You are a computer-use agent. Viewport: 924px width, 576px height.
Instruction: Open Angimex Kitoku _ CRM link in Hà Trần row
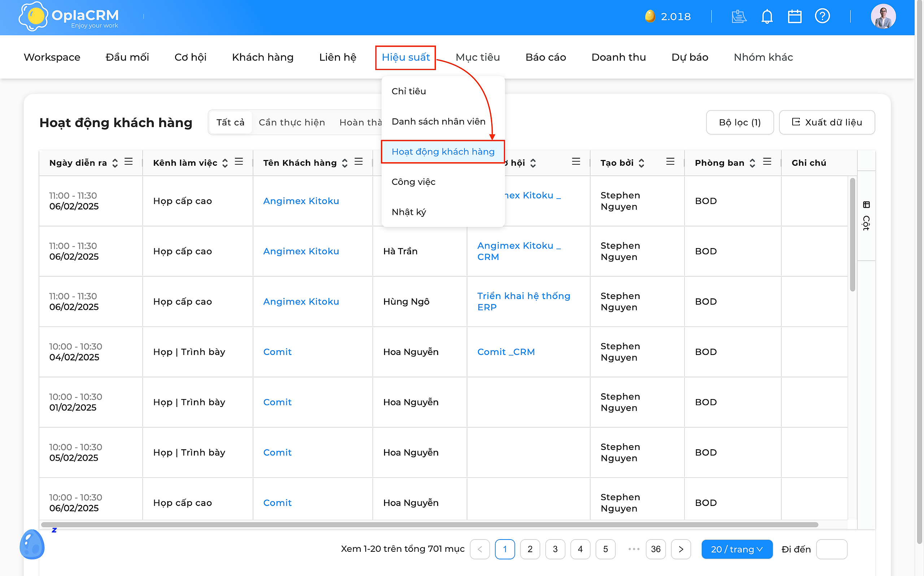click(519, 251)
